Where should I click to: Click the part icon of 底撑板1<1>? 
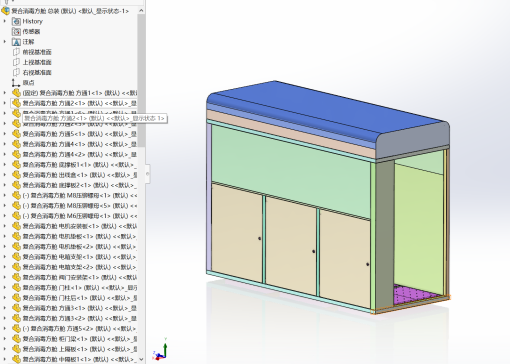16,165
